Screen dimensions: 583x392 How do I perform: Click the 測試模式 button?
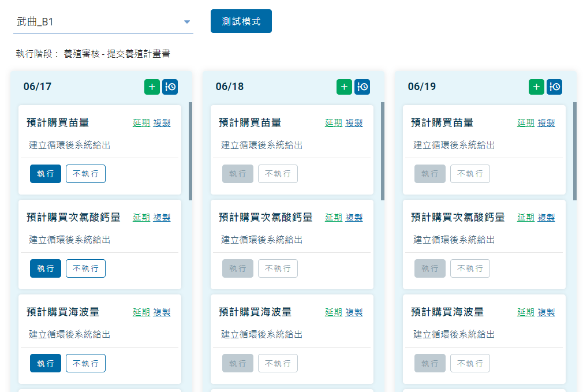[x=241, y=21]
